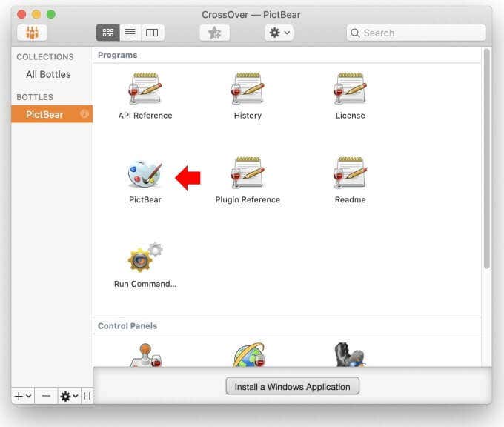Open the License document icon

(x=350, y=89)
